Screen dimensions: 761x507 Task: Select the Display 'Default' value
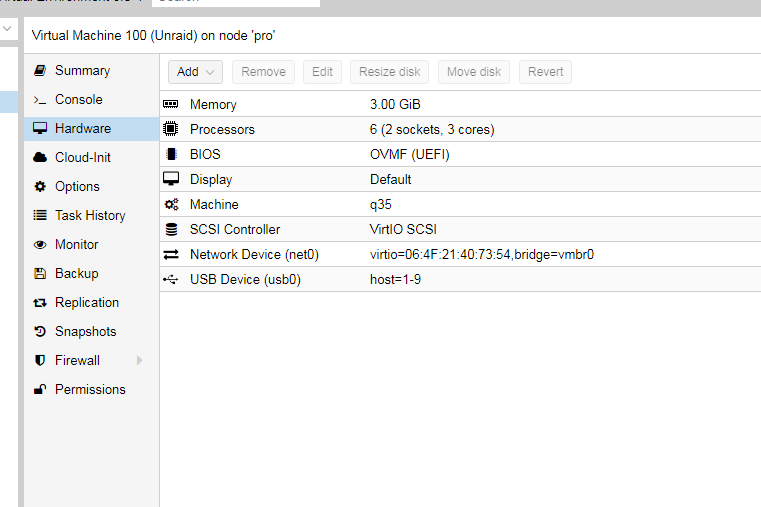391,180
